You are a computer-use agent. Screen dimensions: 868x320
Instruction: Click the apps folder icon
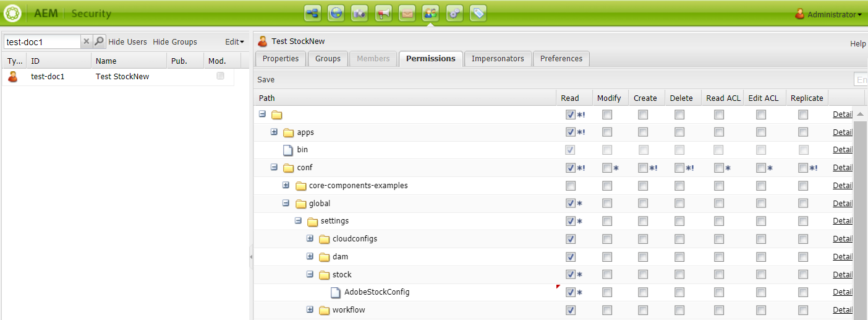pos(289,132)
